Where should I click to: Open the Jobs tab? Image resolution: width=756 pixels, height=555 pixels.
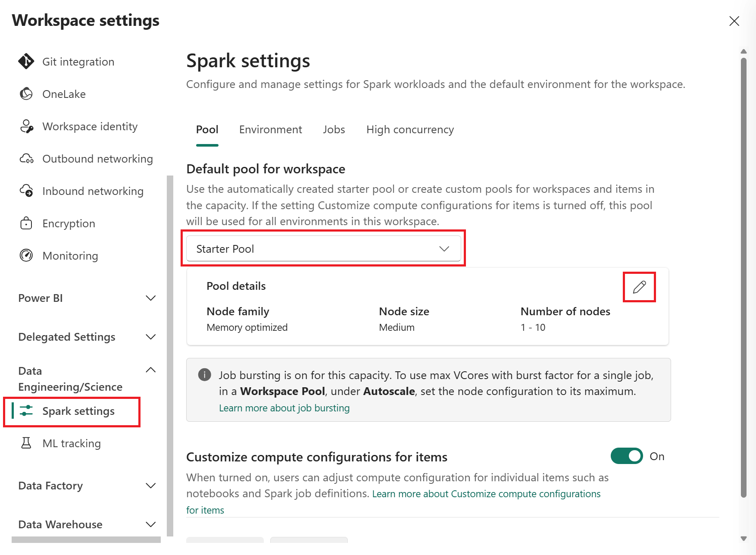(x=334, y=130)
